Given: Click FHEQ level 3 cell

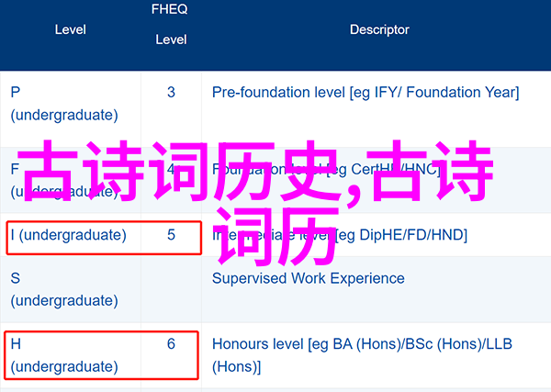Looking at the screenshot, I should pos(171,93).
